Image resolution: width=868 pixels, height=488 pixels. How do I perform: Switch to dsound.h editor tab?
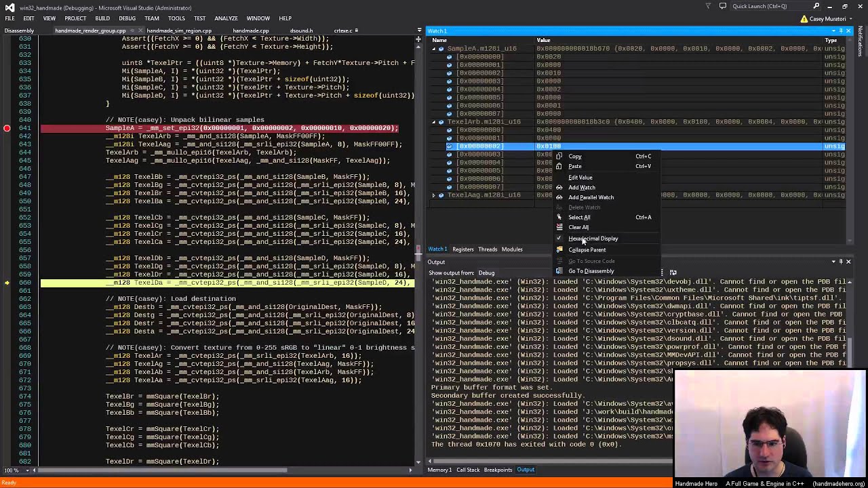coord(301,30)
